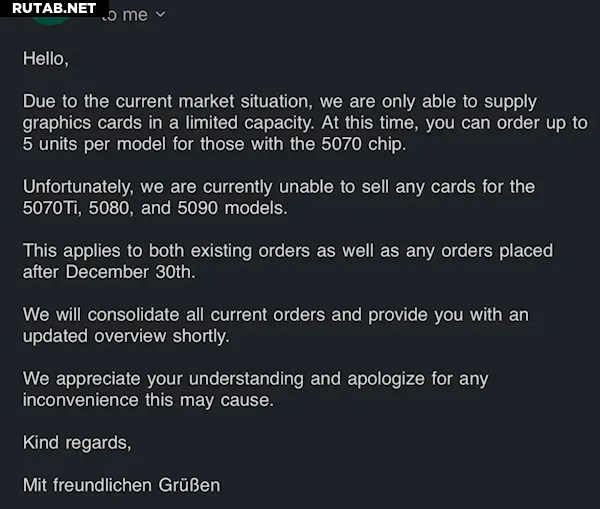Click the words "graphics cards" in the email
This screenshot has height=509, width=600.
coord(76,123)
